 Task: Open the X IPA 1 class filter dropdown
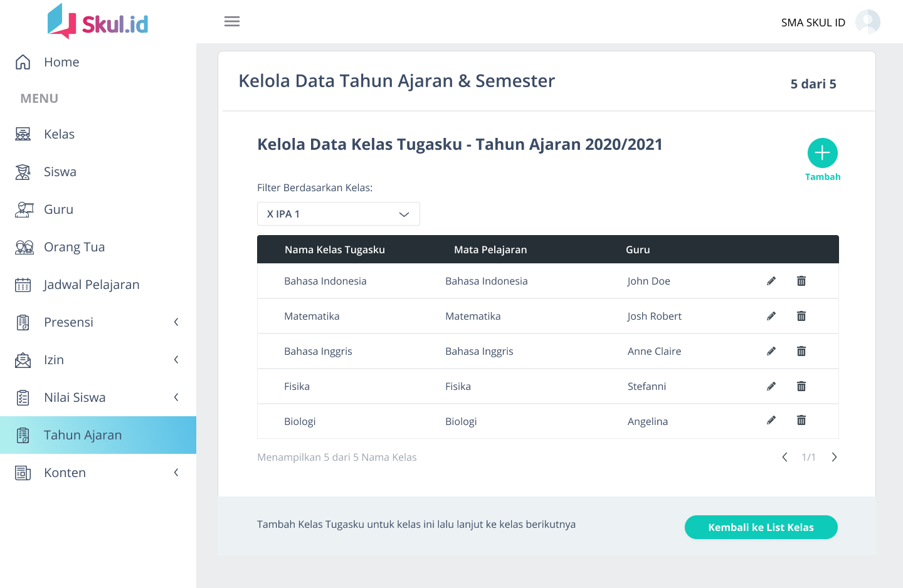[x=338, y=214]
